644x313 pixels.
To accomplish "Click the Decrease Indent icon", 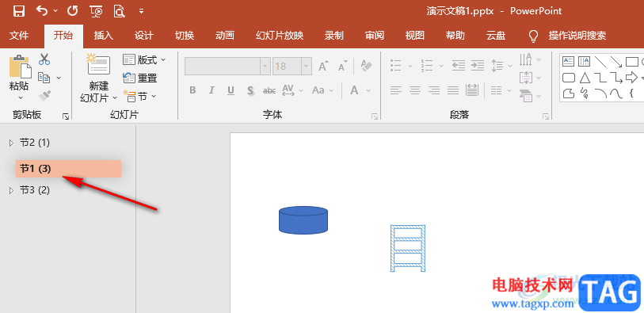I will 459,65.
